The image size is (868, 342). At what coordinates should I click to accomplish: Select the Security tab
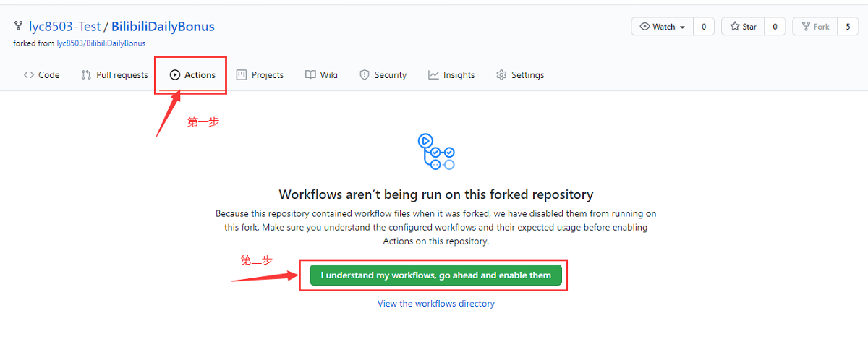(x=383, y=75)
